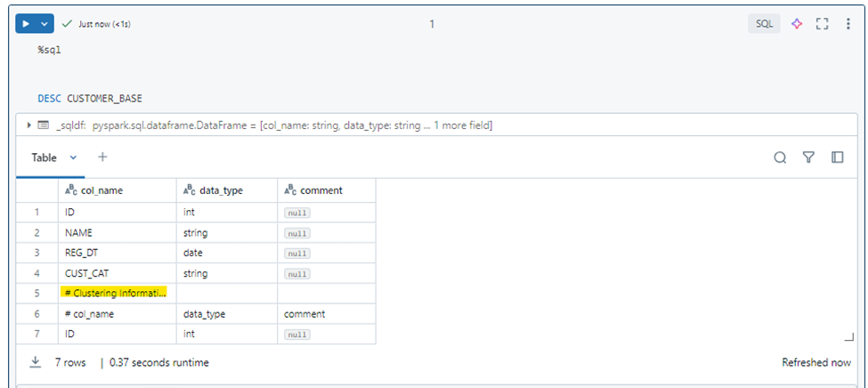Select the Table tab
The image size is (868, 388).
coord(44,158)
